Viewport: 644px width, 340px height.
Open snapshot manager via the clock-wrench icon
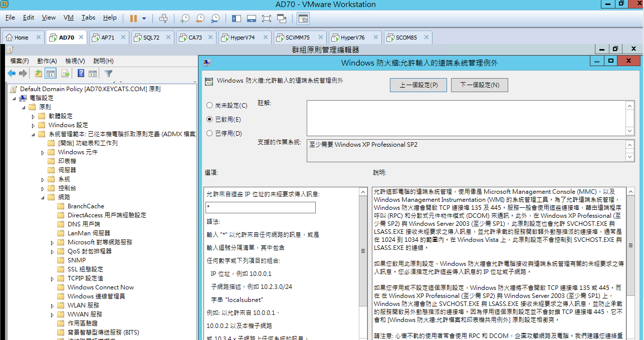[x=215, y=19]
